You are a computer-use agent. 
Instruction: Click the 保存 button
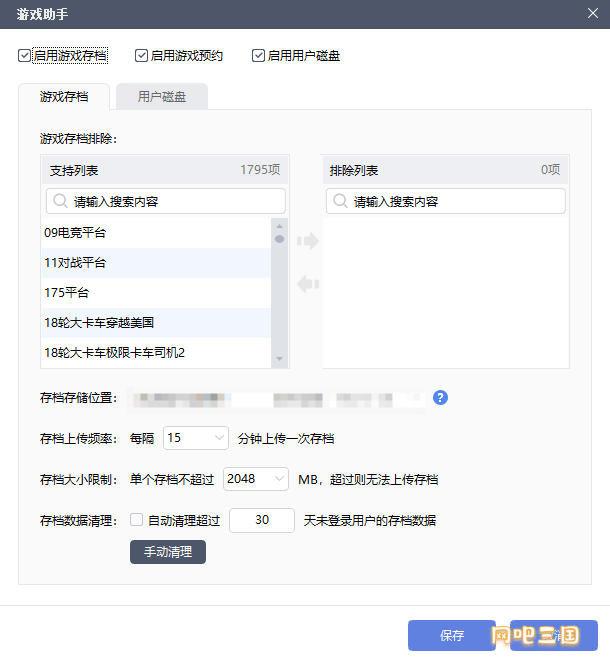[x=451, y=635]
